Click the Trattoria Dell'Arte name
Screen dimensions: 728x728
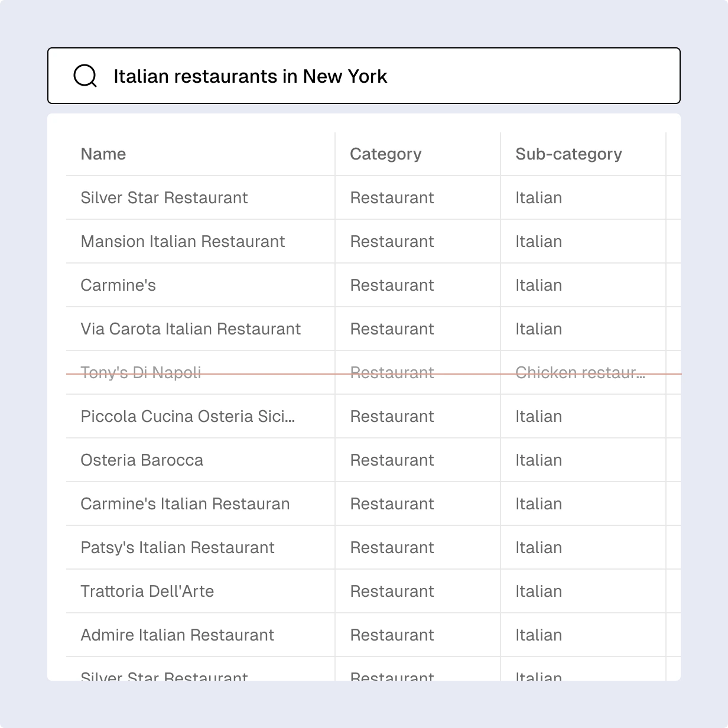tap(147, 591)
